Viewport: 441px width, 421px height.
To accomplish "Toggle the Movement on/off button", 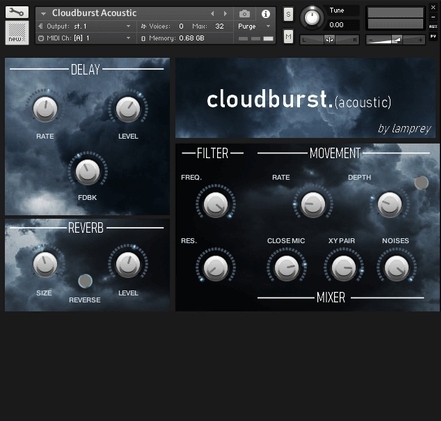I will click(421, 182).
